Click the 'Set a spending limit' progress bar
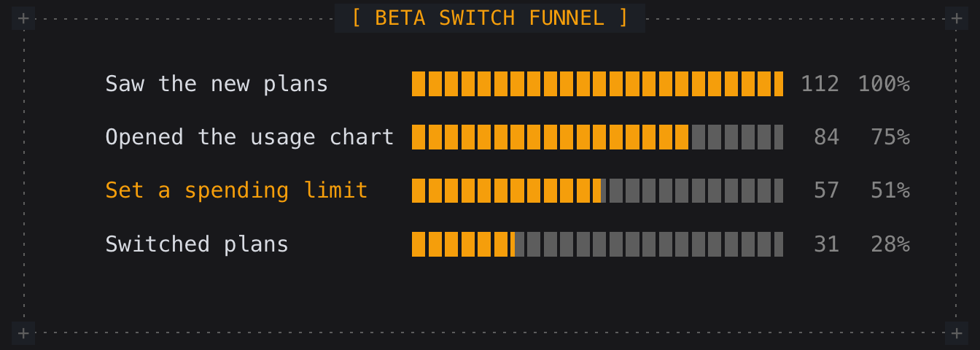This screenshot has height=350, width=980. (x=597, y=190)
